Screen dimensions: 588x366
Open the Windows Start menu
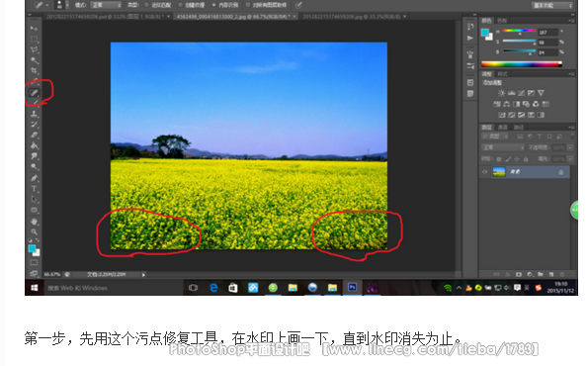click(35, 288)
